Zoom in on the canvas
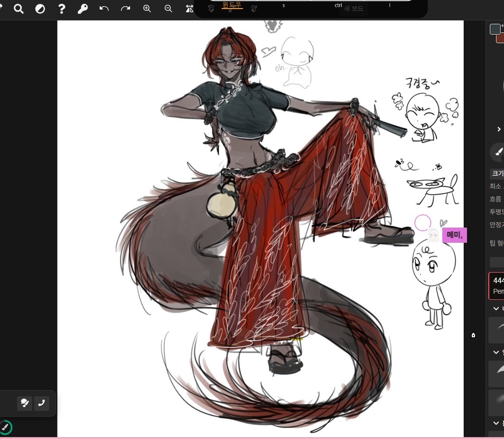The width and height of the screenshot is (504, 439). coord(147,9)
